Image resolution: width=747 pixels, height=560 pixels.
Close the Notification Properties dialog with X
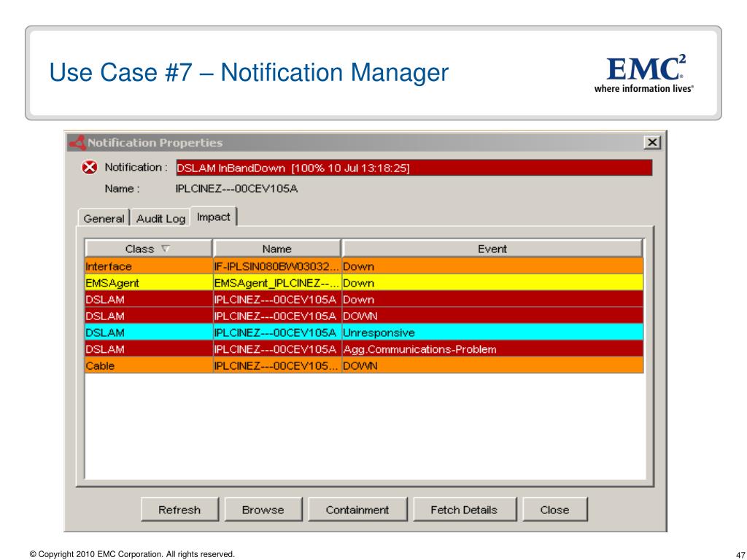tap(652, 142)
